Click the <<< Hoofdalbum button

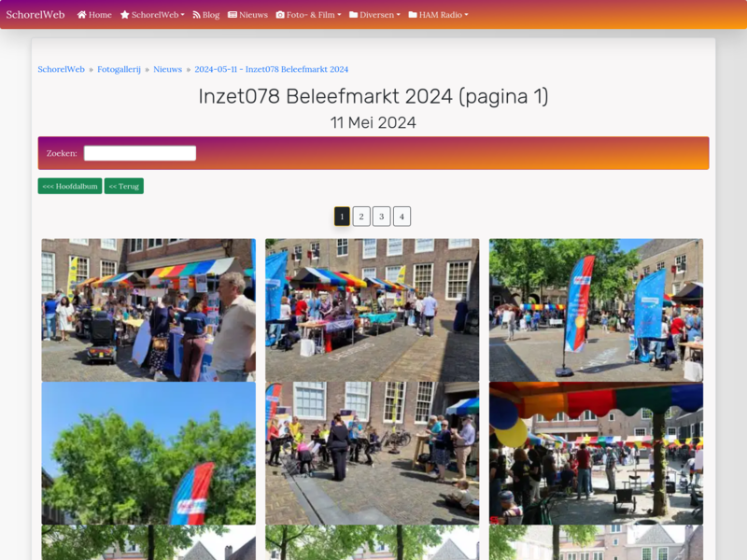(x=70, y=186)
